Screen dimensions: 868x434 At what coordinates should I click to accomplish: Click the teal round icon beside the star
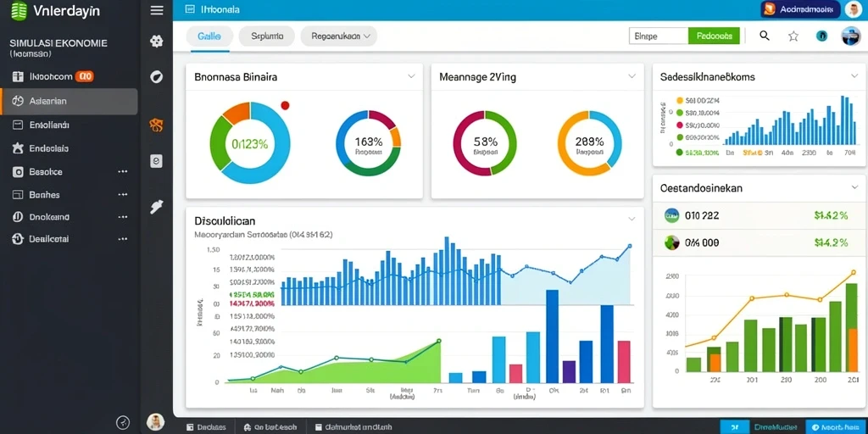point(822,36)
